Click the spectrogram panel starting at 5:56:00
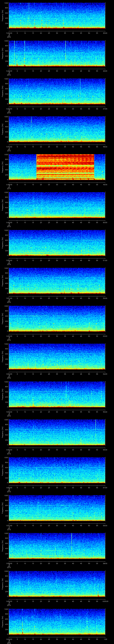 [x=57, y=470]
